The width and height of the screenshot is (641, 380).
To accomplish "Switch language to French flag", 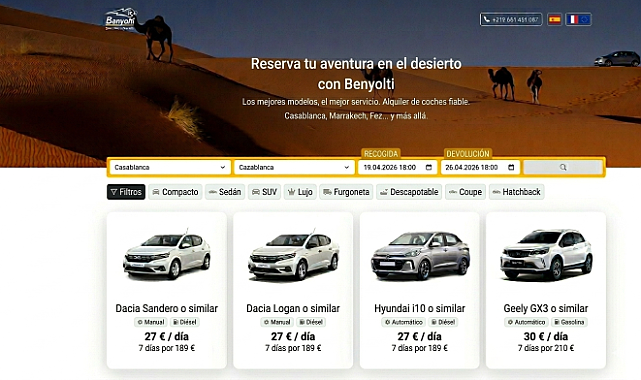I will pyautogui.click(x=578, y=19).
